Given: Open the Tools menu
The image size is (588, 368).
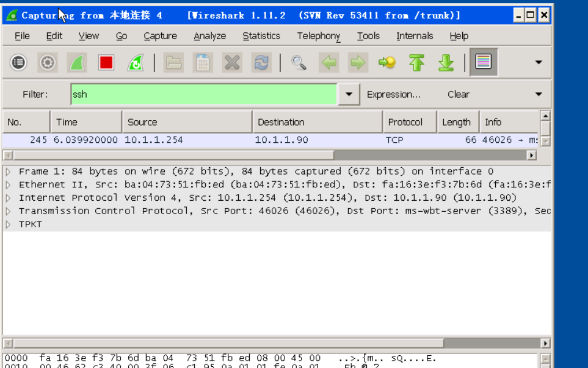Looking at the screenshot, I should coord(368,36).
